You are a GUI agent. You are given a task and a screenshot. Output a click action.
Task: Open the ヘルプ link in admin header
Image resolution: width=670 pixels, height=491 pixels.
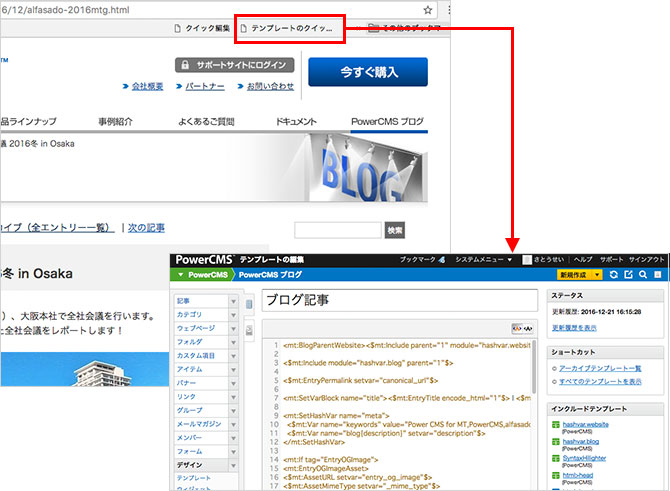pyautogui.click(x=583, y=259)
